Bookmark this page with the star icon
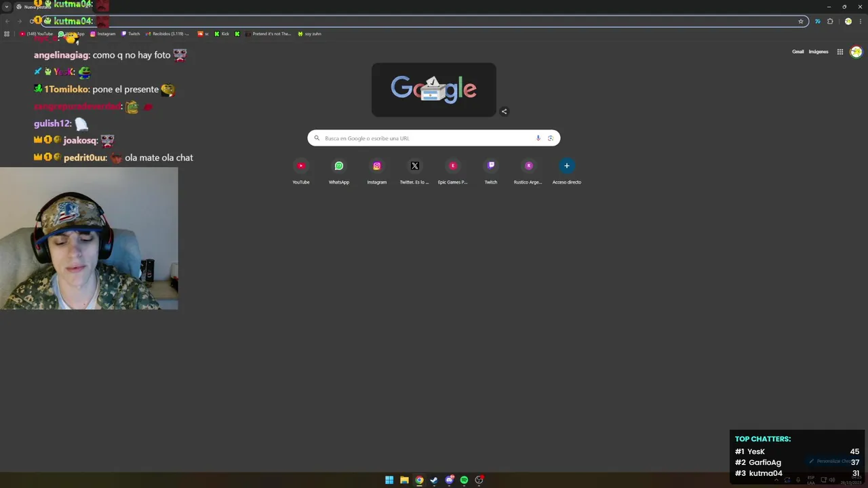Image resolution: width=868 pixels, height=488 pixels. (801, 21)
